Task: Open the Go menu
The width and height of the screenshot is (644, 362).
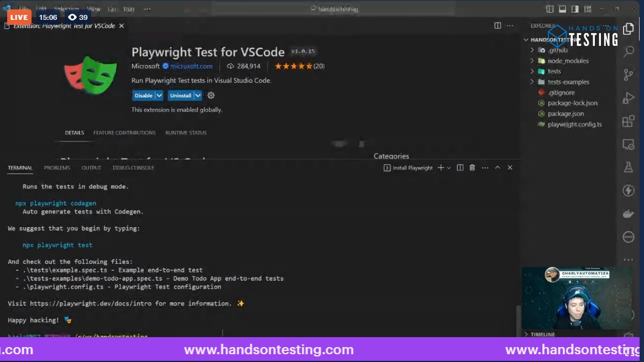Action: 112,9
